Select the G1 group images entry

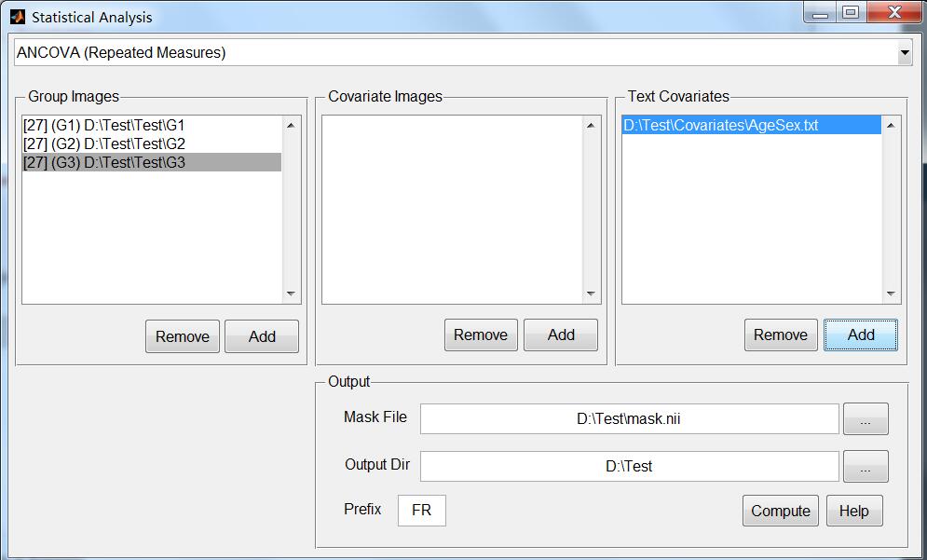(x=151, y=126)
